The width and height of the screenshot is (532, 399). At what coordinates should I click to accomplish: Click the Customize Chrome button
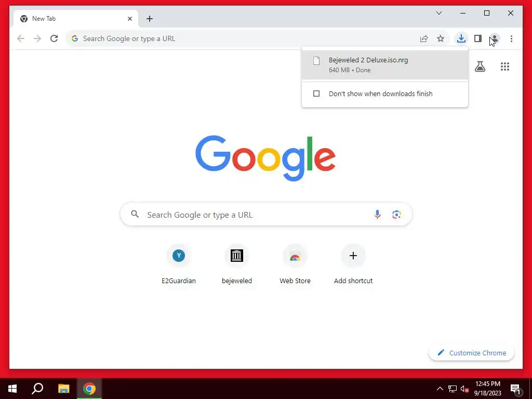[471, 353]
